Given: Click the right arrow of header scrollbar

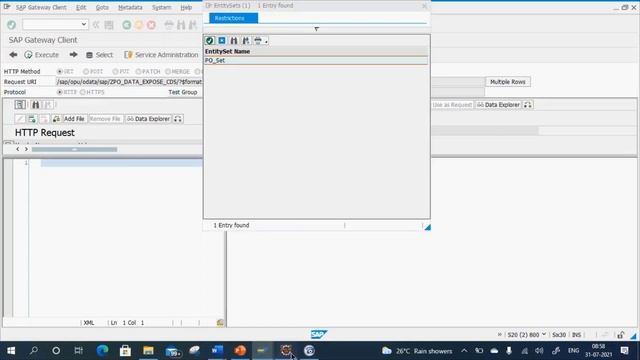Looking at the screenshot, I should point(26,149).
